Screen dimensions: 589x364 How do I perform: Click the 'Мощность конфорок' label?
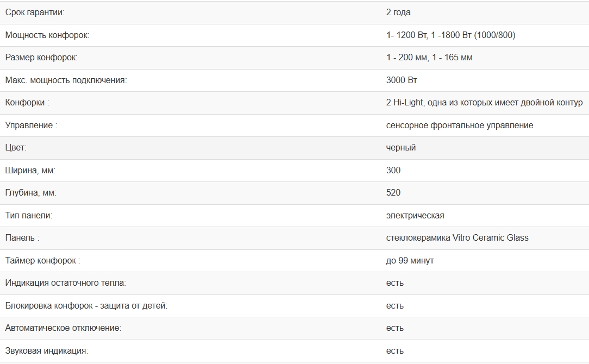pos(47,35)
